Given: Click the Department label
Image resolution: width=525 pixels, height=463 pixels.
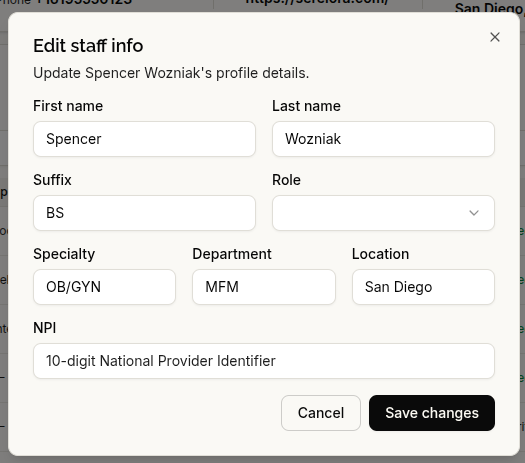Looking at the screenshot, I should click(232, 254).
